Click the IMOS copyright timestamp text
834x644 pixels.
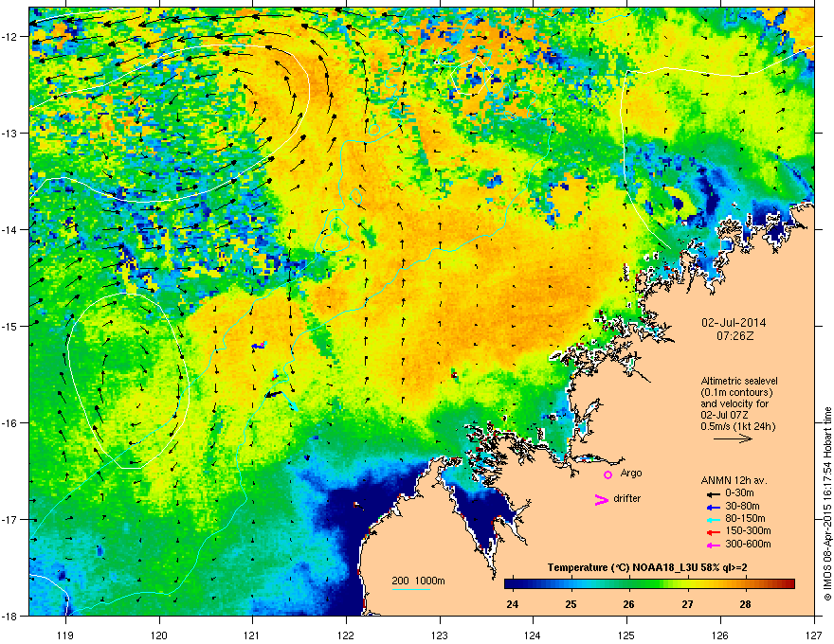[827, 504]
